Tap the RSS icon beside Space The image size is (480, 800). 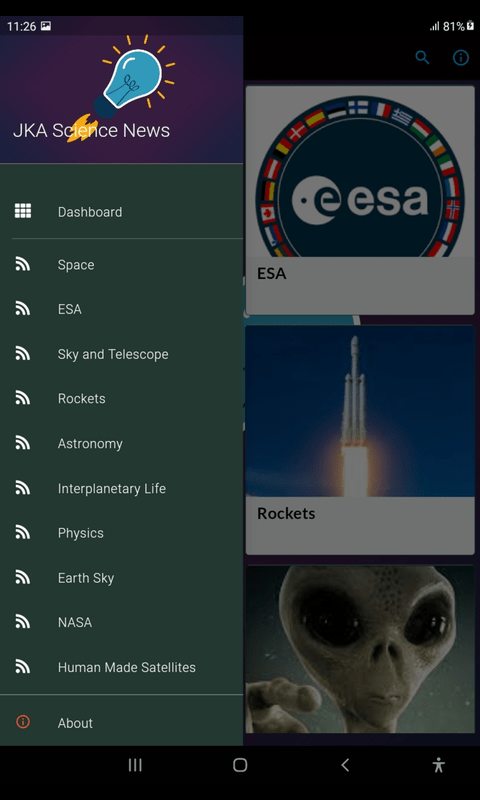[x=22, y=264]
